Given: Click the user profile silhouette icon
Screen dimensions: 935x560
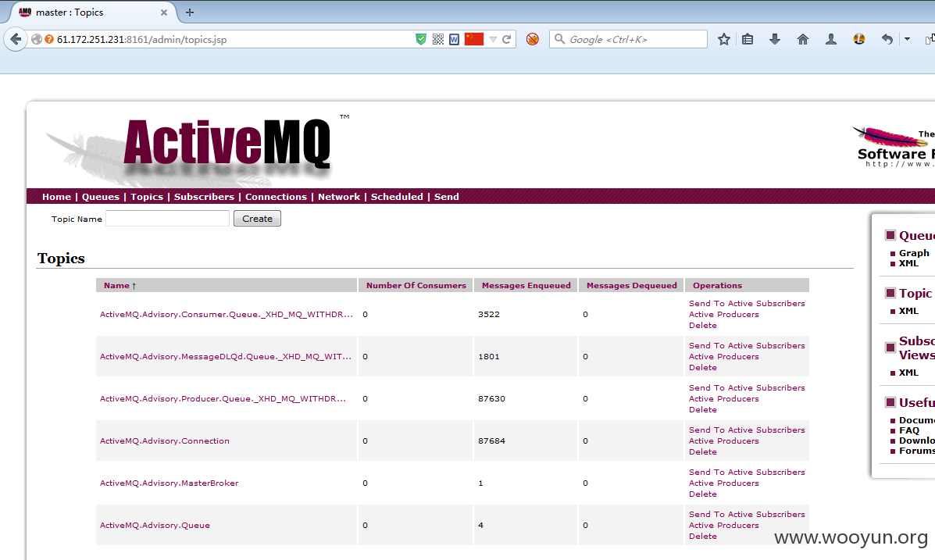Looking at the screenshot, I should [x=830, y=39].
